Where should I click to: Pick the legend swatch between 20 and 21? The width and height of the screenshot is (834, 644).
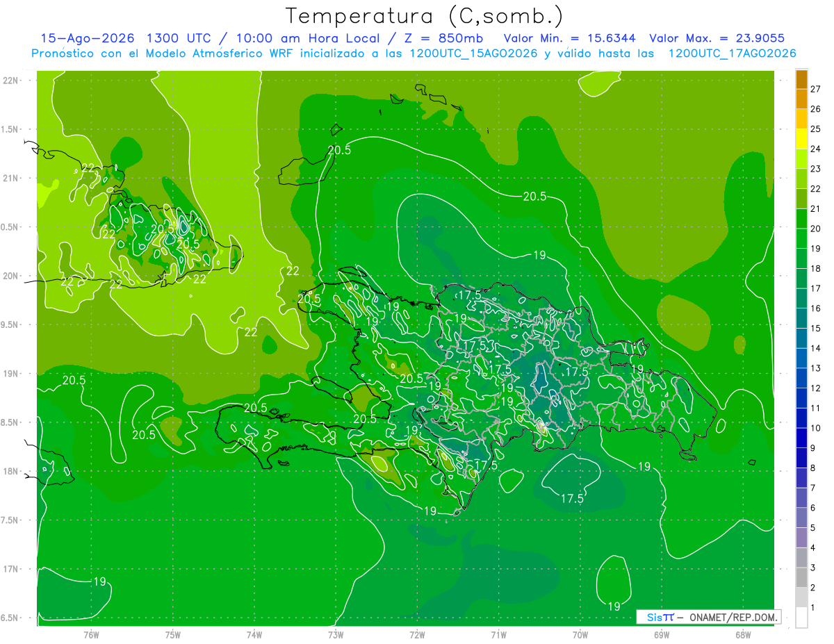click(801, 219)
